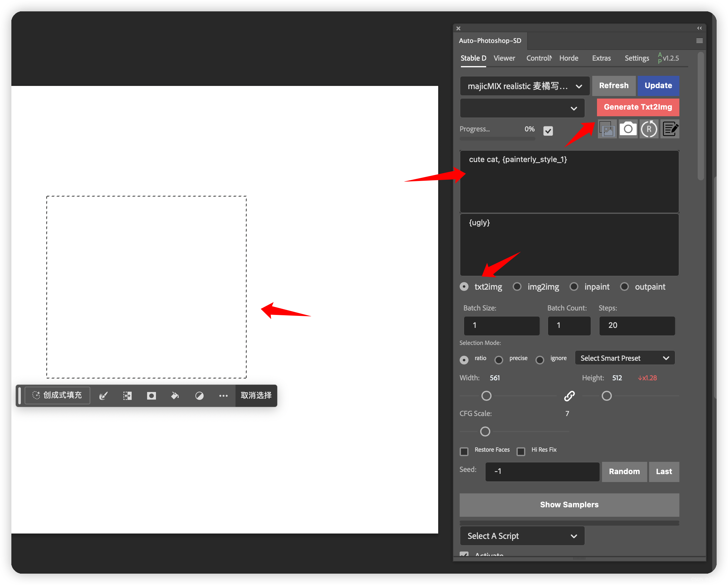This screenshot has height=585, width=728.
Task: Click the Show Samplers button
Action: coord(569,505)
